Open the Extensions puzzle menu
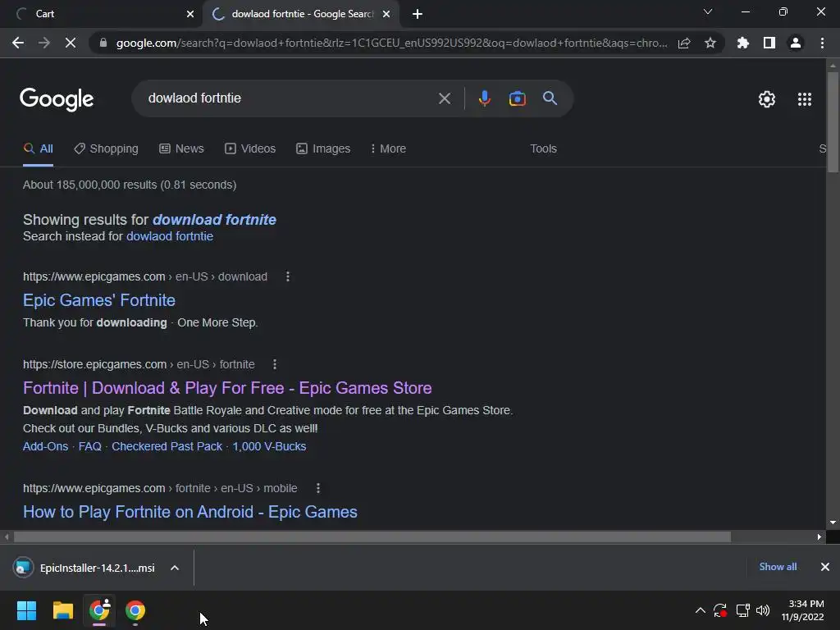This screenshot has width=840, height=630. [x=743, y=43]
